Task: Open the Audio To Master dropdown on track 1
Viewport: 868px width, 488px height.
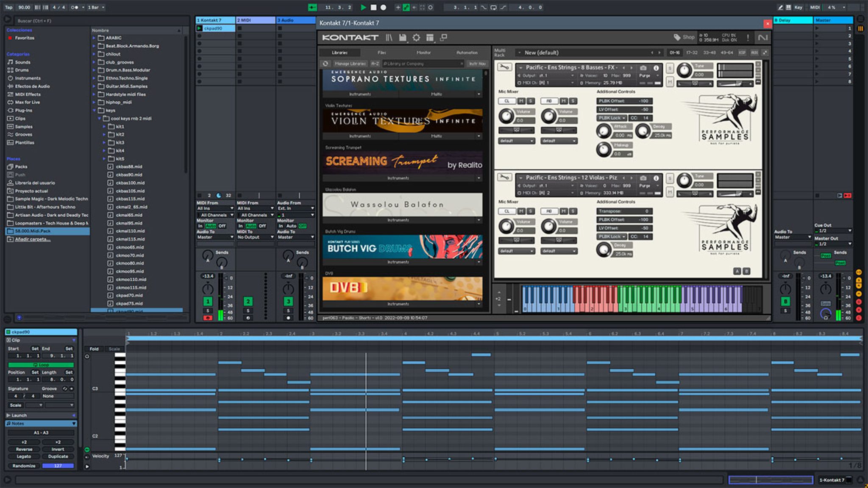Action: click(215, 237)
